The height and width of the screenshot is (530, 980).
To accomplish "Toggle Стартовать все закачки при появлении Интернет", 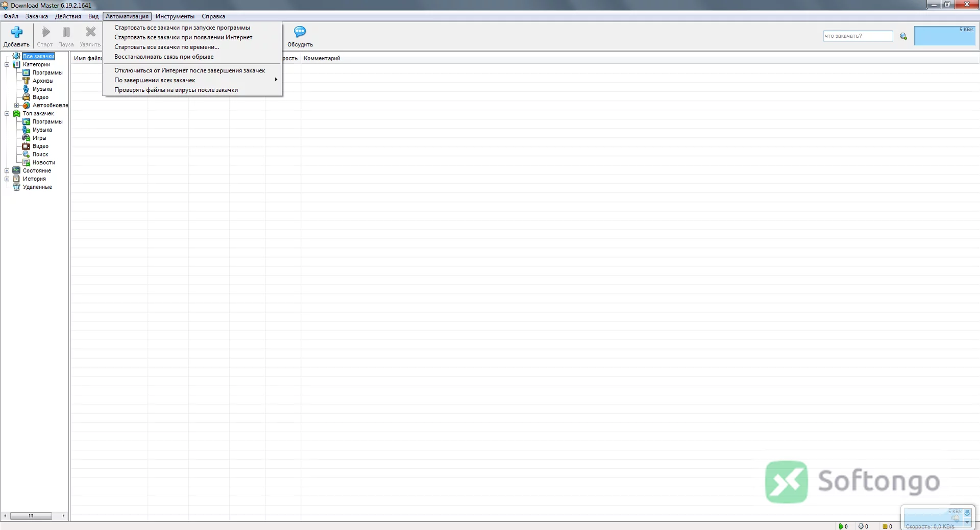I will click(x=192, y=37).
